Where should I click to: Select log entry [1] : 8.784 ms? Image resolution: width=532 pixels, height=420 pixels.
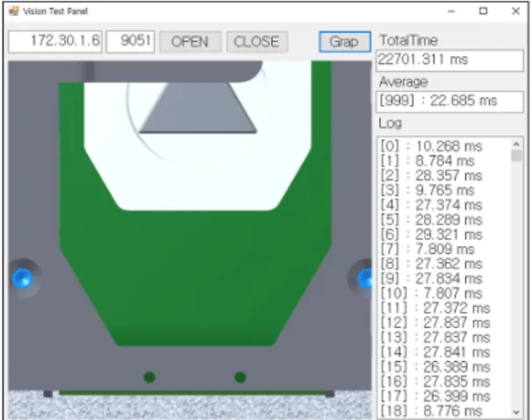(427, 161)
